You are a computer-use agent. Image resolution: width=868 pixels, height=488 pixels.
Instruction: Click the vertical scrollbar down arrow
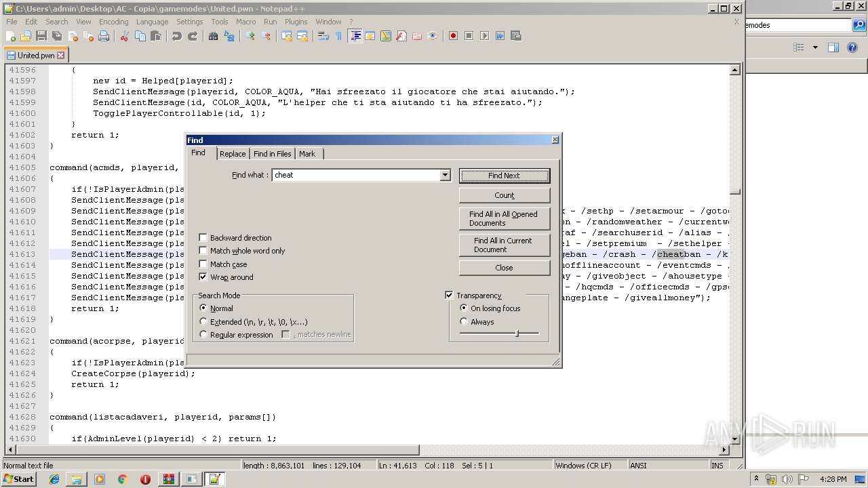(735, 439)
